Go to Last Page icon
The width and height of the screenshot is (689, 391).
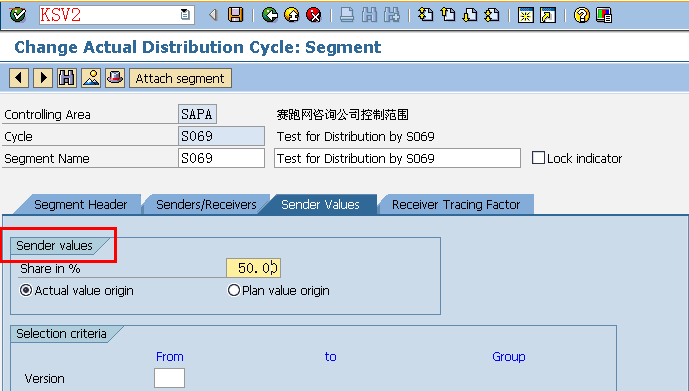(492, 15)
